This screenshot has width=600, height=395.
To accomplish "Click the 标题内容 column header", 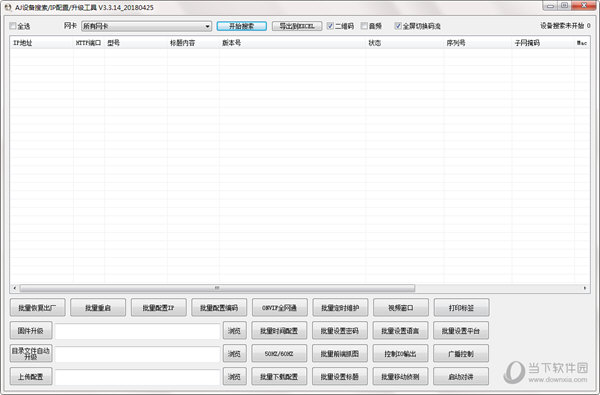I will (x=193, y=43).
